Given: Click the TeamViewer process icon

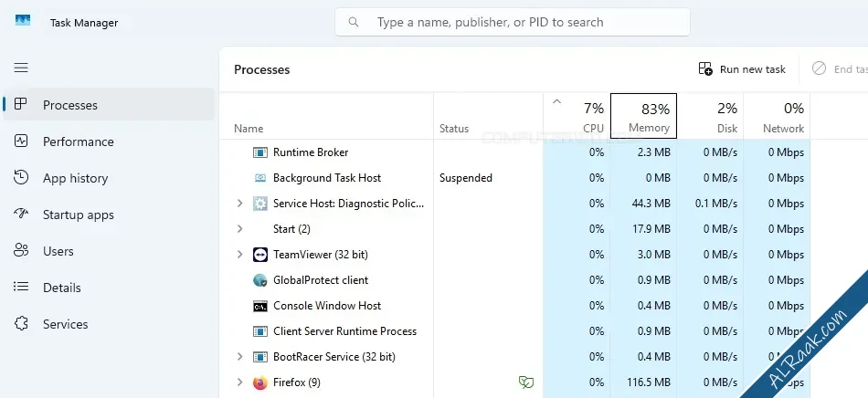Looking at the screenshot, I should pos(260,255).
